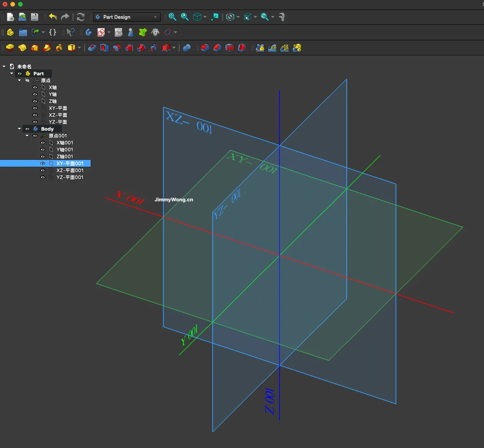Viewport: 484px width, 448px height.
Task: Click the Fillet tool icon
Action: (x=205, y=48)
